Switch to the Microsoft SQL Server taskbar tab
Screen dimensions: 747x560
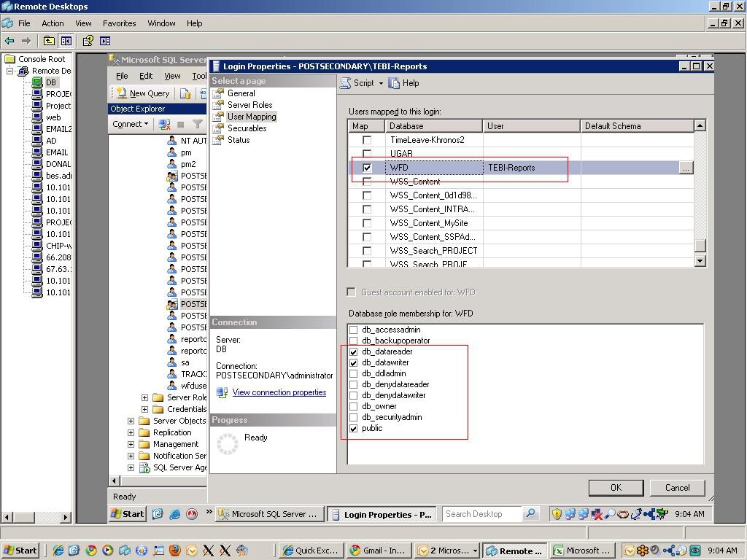pos(270,513)
